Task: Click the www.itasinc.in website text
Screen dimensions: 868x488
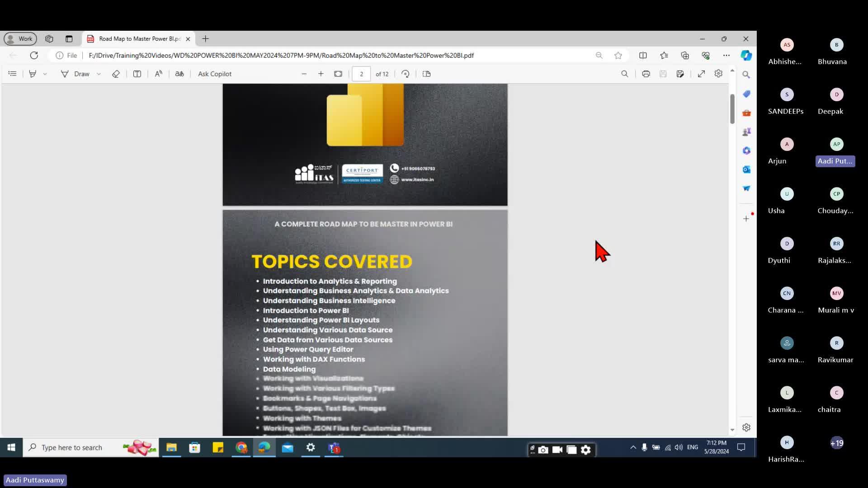Action: [417, 179]
